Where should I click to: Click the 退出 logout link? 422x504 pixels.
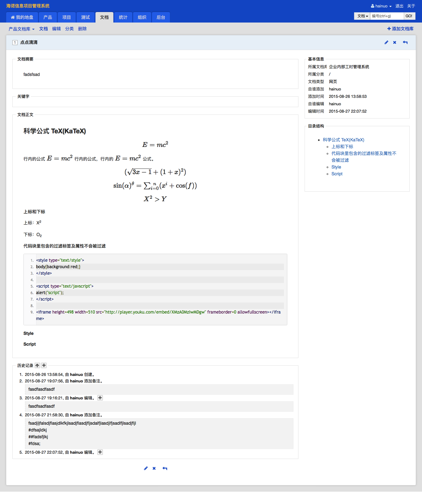[399, 6]
